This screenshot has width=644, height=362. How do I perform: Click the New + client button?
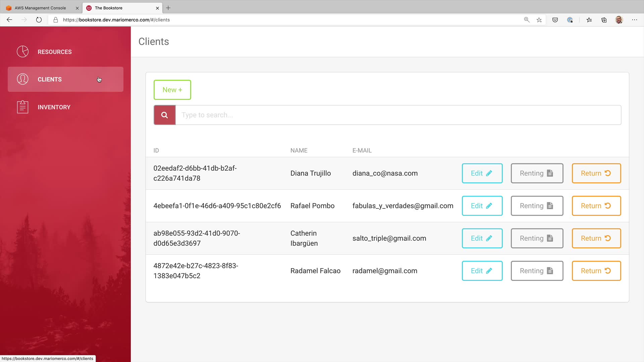[172, 90]
